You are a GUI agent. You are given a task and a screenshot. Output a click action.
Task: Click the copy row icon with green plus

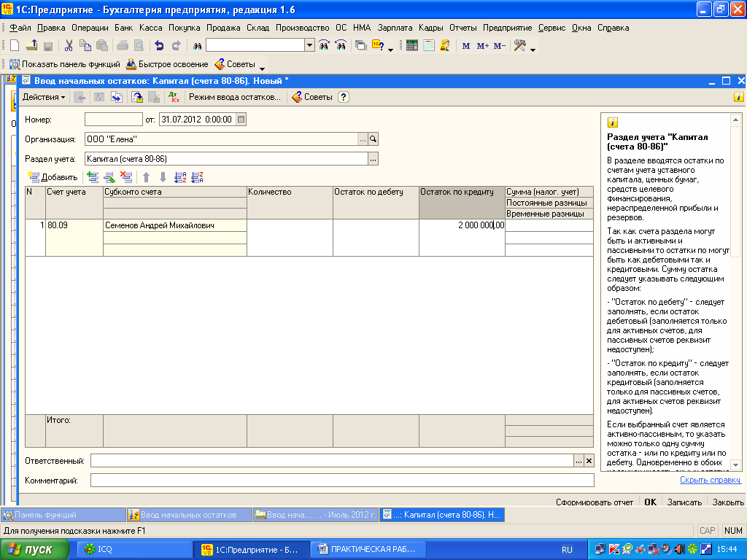click(93, 177)
